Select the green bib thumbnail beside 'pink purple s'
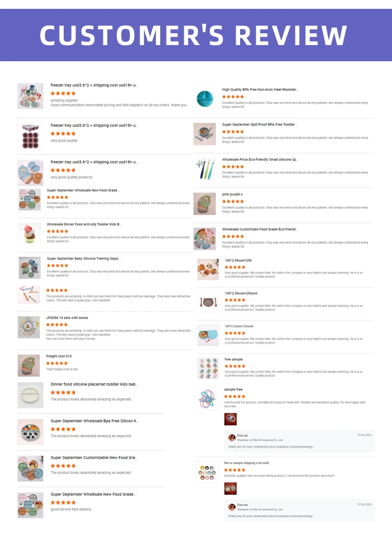Viewport: 392px width, 534px height. (205, 204)
